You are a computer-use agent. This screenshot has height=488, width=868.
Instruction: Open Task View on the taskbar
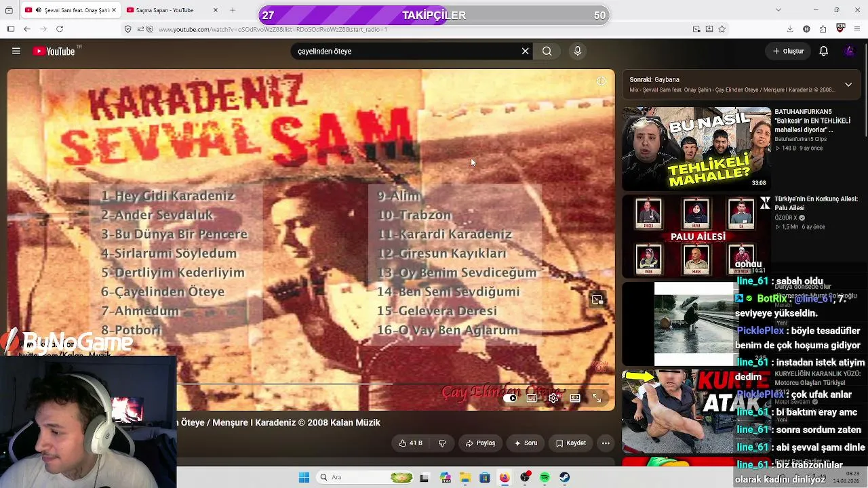(425, 477)
